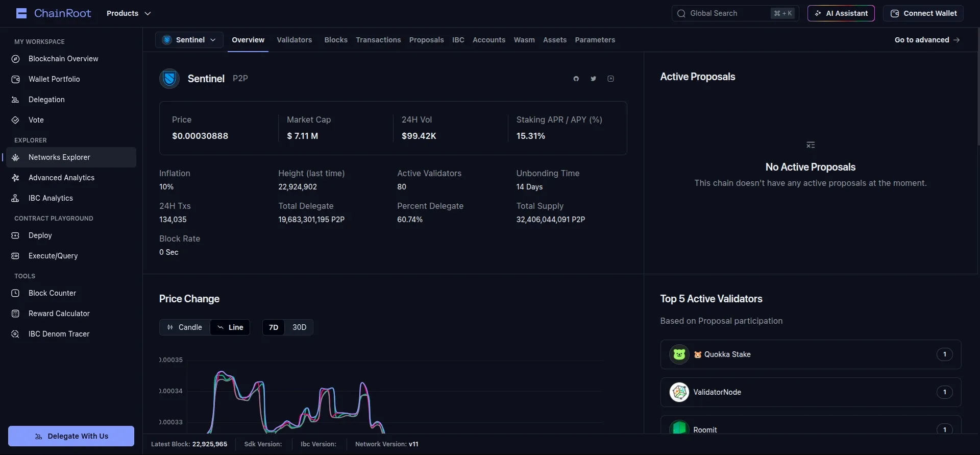Viewport: 980px width, 455px height.
Task: Click the Reward Calculator icon
Action: (x=15, y=314)
